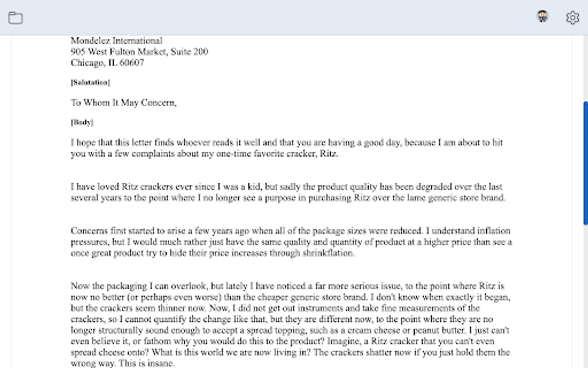Click paragraph starting 'Now the packaging'
This screenshot has width=588, height=368.
click(x=286, y=319)
